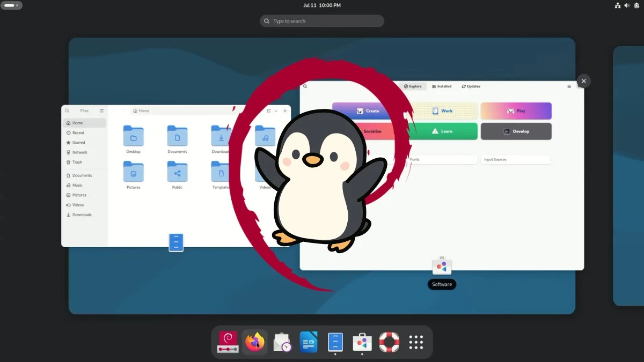Toggle list view in Files window

[269, 111]
